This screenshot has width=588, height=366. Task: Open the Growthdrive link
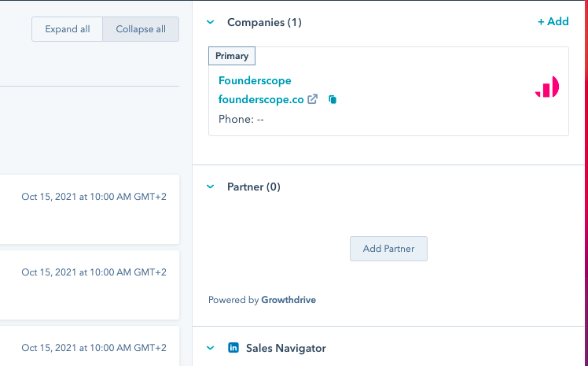tap(288, 300)
